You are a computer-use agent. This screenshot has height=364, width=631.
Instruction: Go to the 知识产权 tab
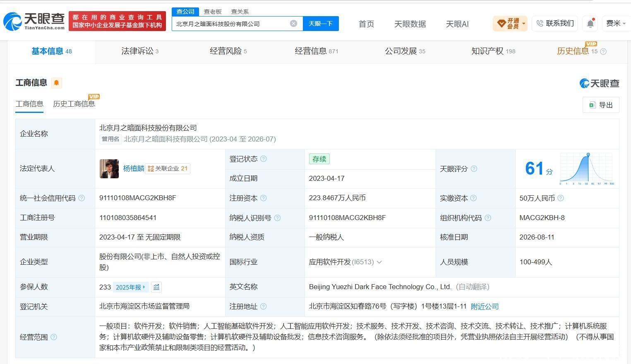(x=493, y=51)
